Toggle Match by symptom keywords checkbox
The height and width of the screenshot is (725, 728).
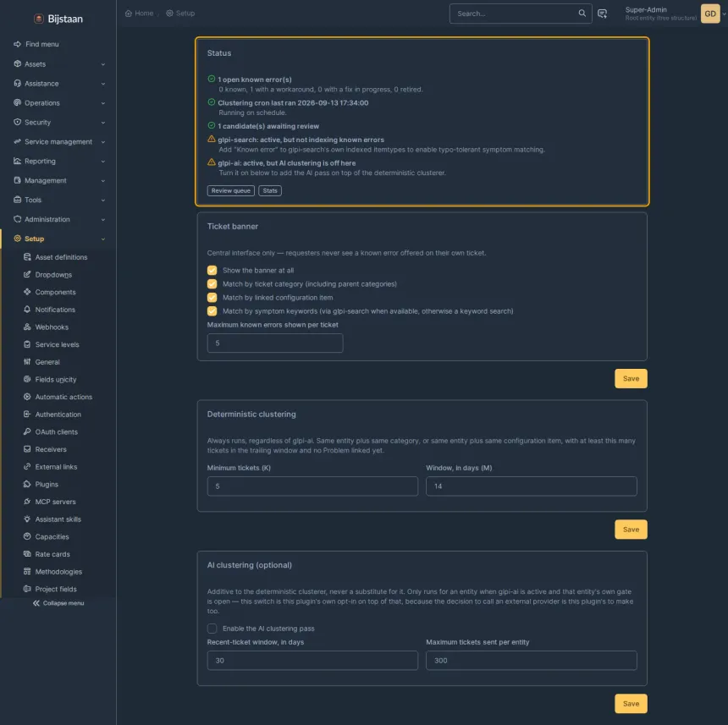212,311
